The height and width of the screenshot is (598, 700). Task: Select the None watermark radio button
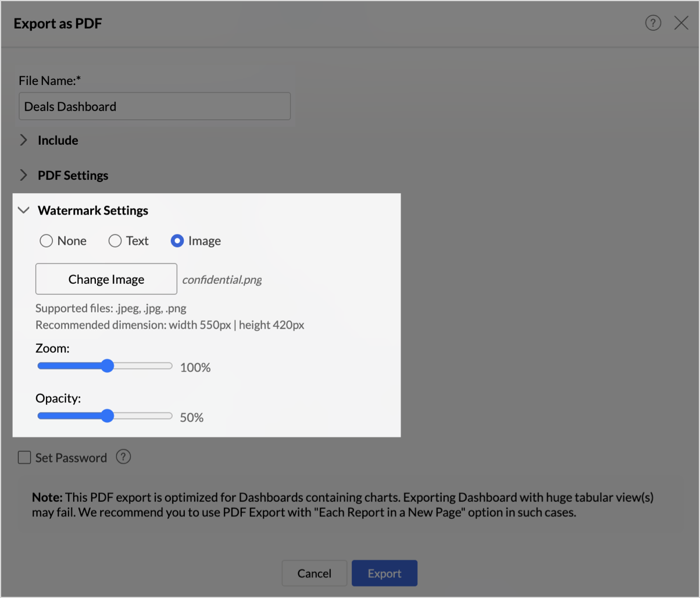click(x=46, y=241)
